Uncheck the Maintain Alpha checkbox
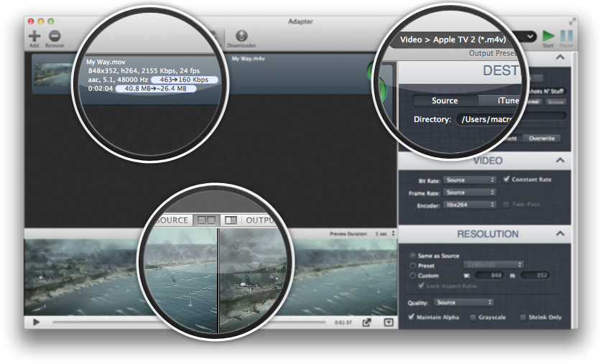The height and width of the screenshot is (364, 602). pos(411,317)
